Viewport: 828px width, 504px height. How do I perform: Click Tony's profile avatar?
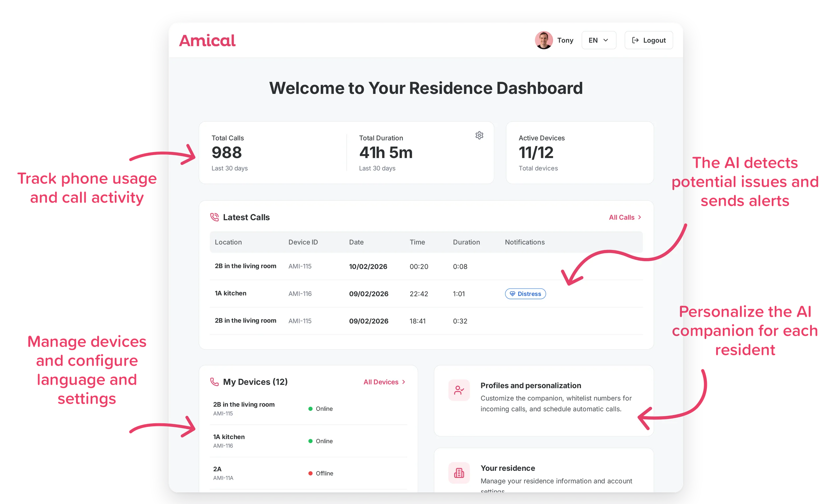[544, 40]
